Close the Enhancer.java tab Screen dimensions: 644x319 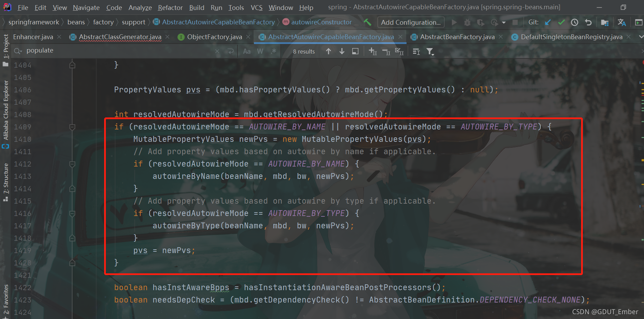[59, 37]
